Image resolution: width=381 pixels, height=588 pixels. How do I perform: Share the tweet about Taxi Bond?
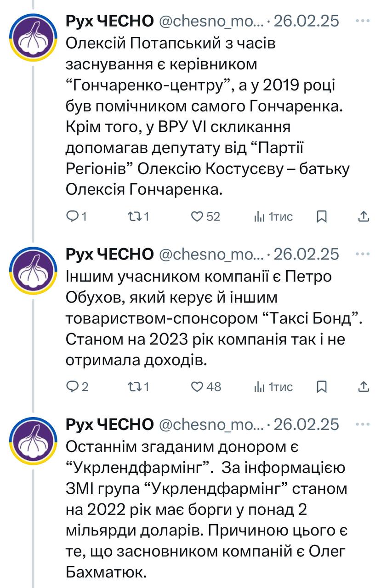click(363, 387)
